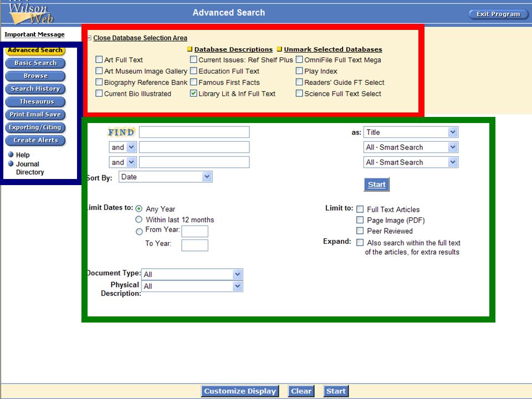The image size is (532, 399).
Task: Check Biography Reference Bank database
Action: click(99, 82)
